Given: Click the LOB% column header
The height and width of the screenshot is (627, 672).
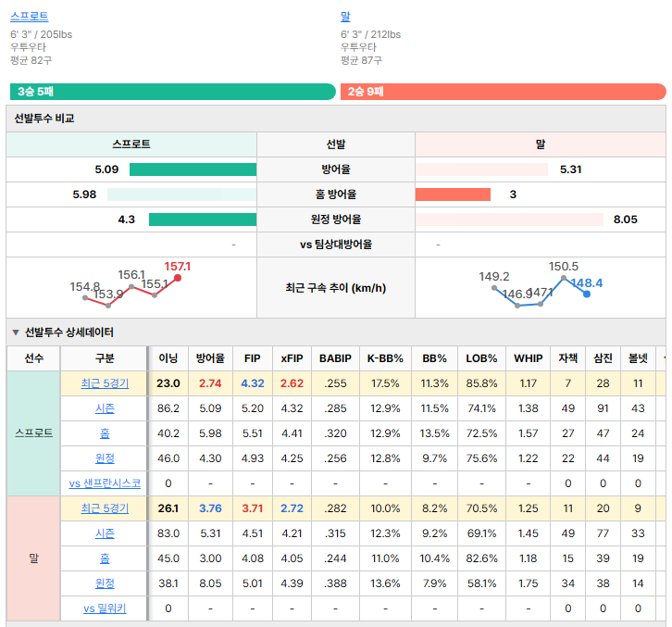Looking at the screenshot, I should click(481, 358).
